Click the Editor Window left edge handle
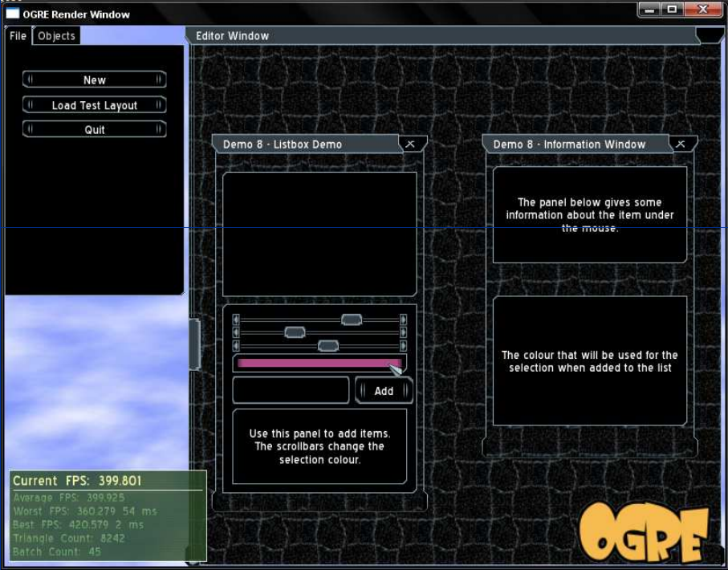Viewport: 728px width, 570px height. pos(194,344)
